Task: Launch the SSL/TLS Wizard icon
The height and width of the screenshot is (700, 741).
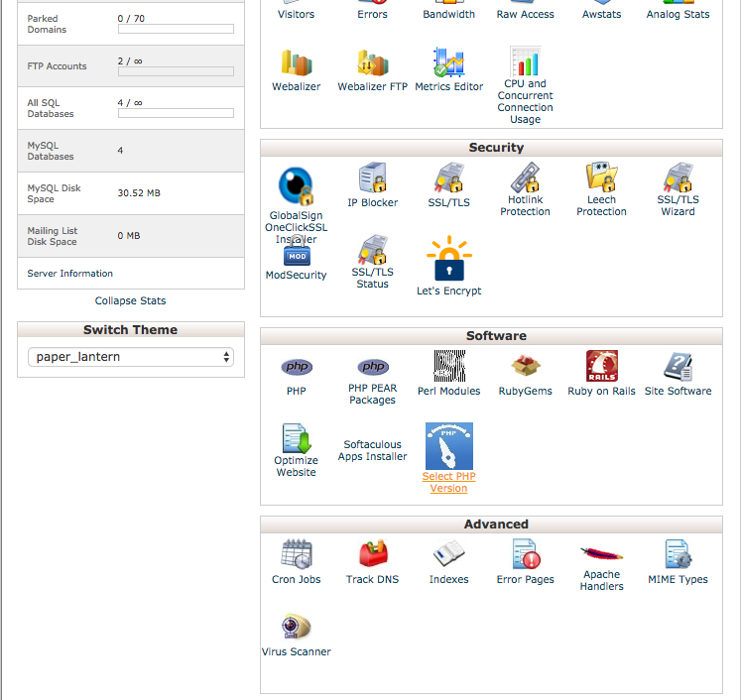Action: 679,176
